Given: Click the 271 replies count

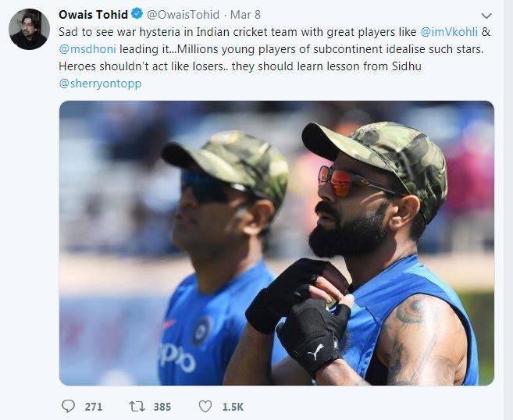Looking at the screenshot, I should pos(94,407).
